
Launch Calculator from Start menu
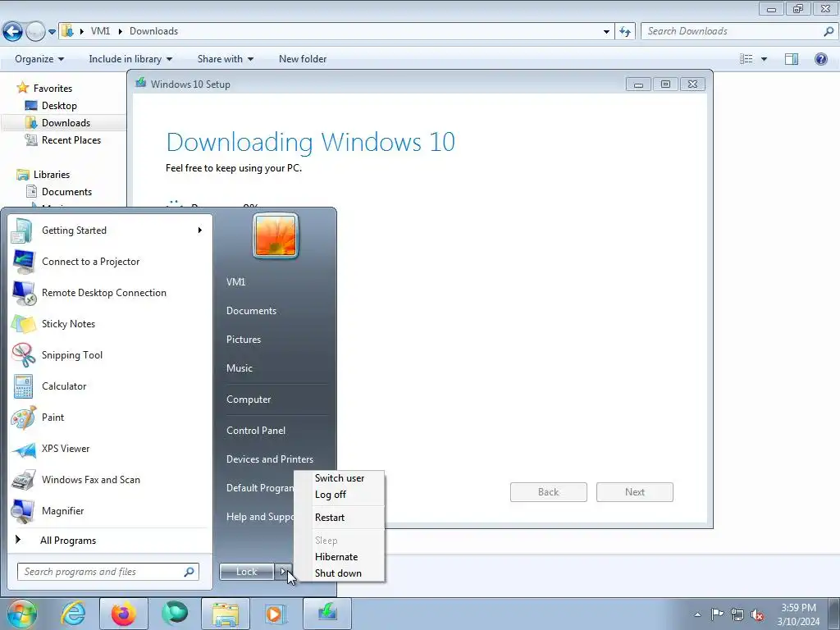click(x=109, y=386)
